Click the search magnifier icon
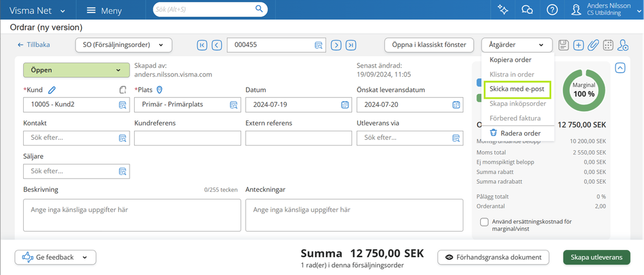This screenshot has height=275, width=644. click(259, 8)
